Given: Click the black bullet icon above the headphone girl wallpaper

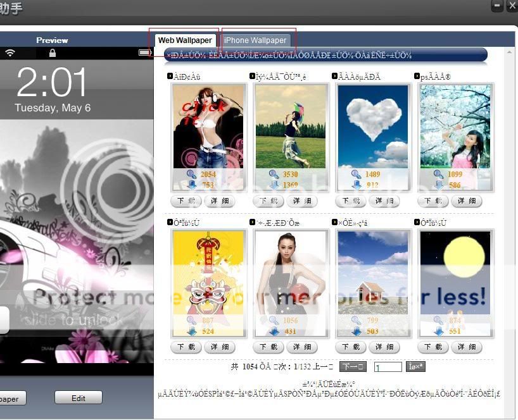Looking at the screenshot, I should [170, 76].
